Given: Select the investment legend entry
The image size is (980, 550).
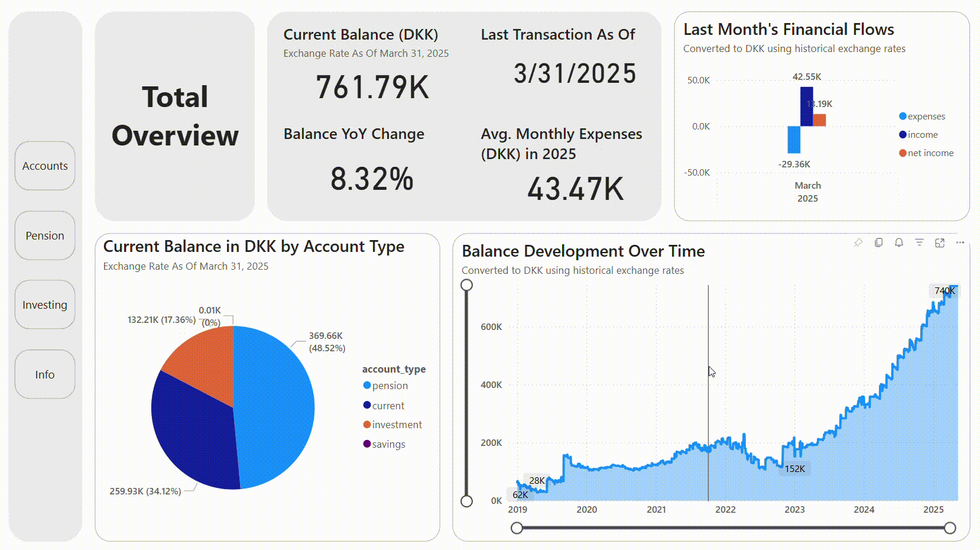Looking at the screenshot, I should click(392, 425).
